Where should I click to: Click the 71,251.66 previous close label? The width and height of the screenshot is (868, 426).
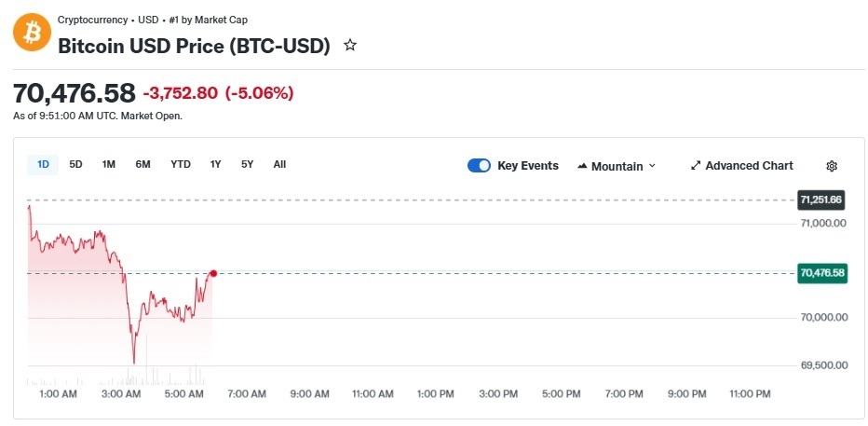[821, 199]
